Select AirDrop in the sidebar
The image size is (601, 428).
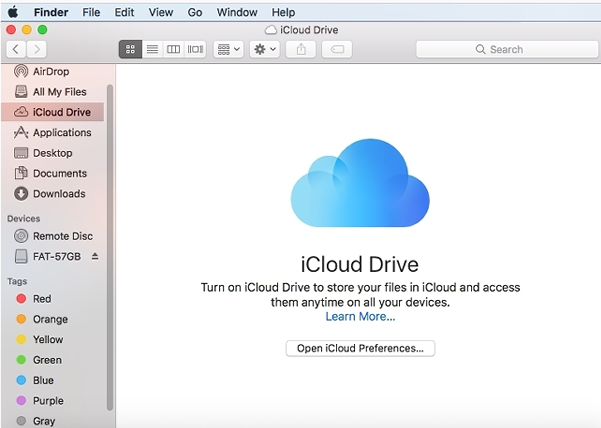click(53, 71)
